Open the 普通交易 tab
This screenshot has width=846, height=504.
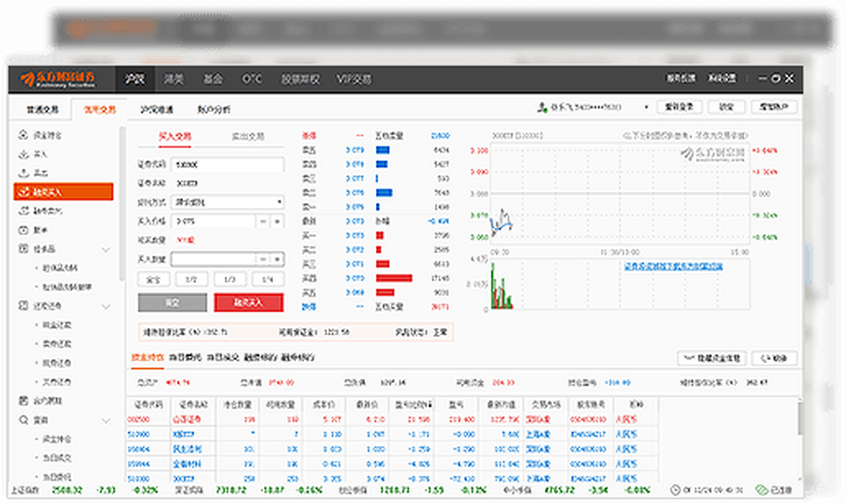(43, 110)
